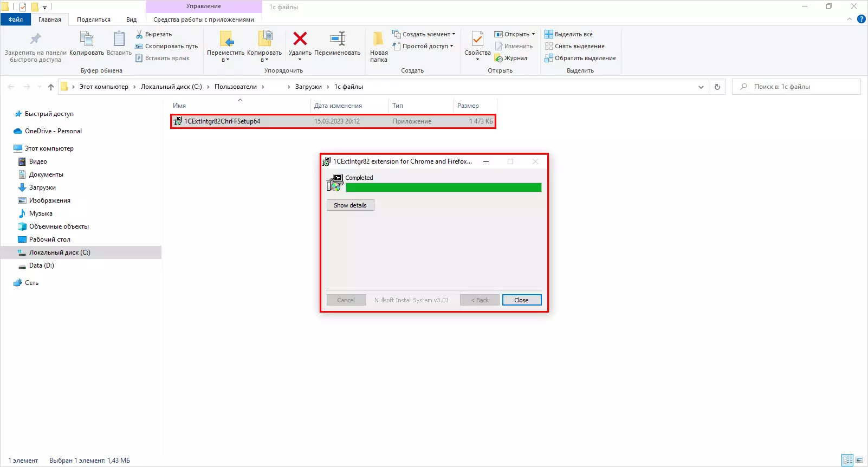Click the green installer progress bar
The image size is (868, 467).
point(443,187)
